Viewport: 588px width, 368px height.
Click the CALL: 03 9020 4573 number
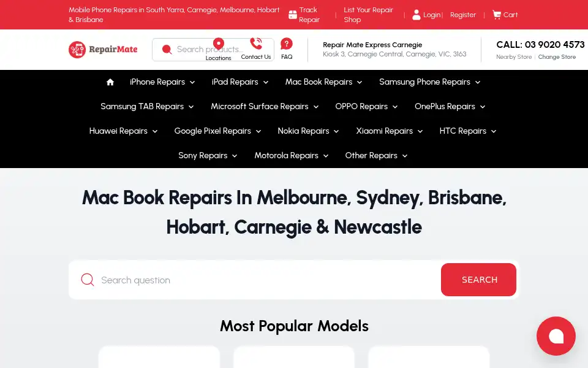(540, 45)
